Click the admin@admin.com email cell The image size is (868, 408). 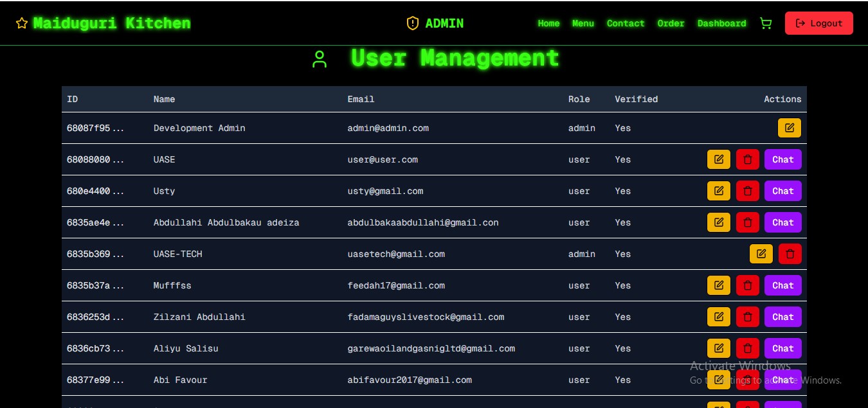pos(388,128)
